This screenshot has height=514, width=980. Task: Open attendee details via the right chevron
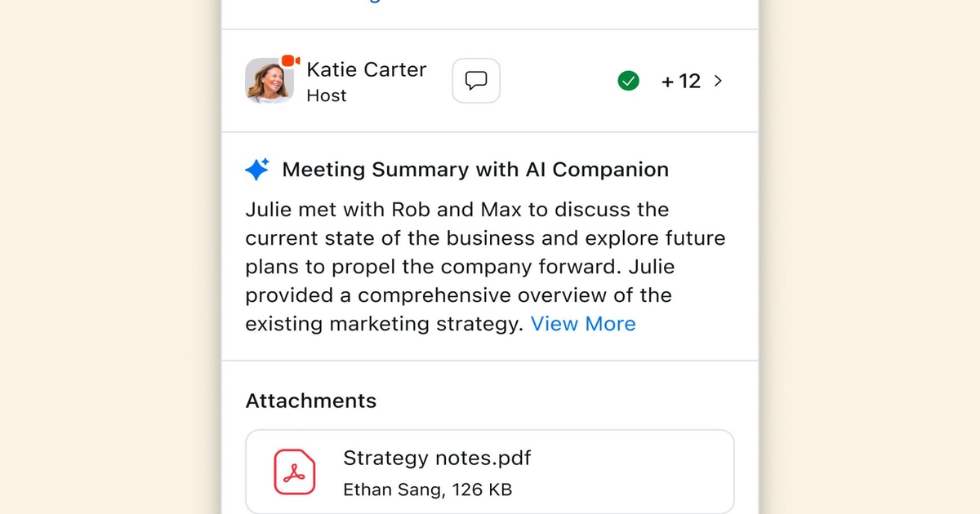[718, 81]
